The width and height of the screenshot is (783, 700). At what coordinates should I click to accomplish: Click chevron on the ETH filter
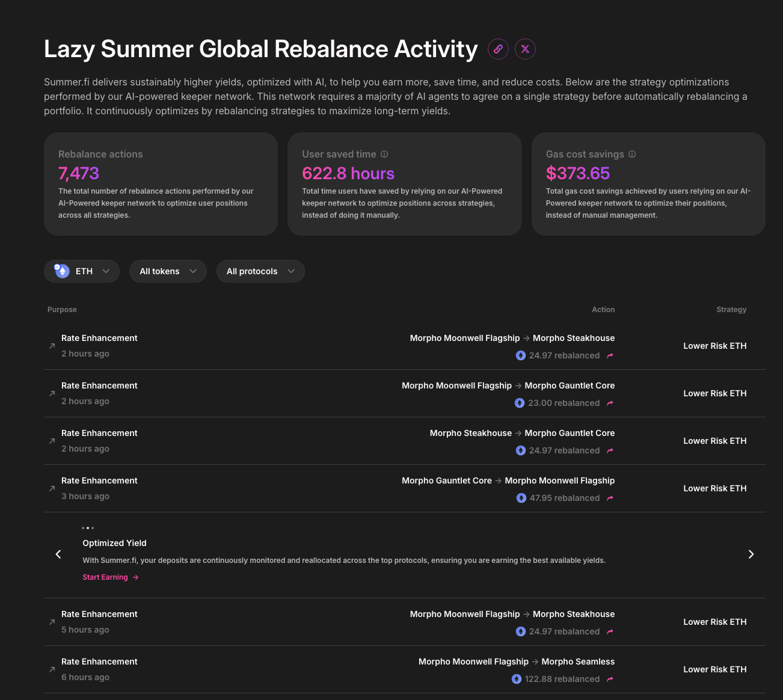[x=106, y=271]
